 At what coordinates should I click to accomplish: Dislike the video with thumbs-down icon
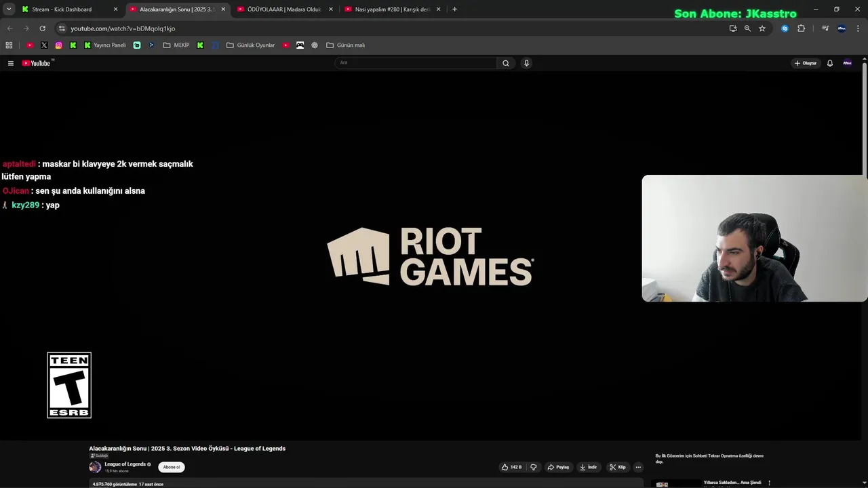point(534,467)
